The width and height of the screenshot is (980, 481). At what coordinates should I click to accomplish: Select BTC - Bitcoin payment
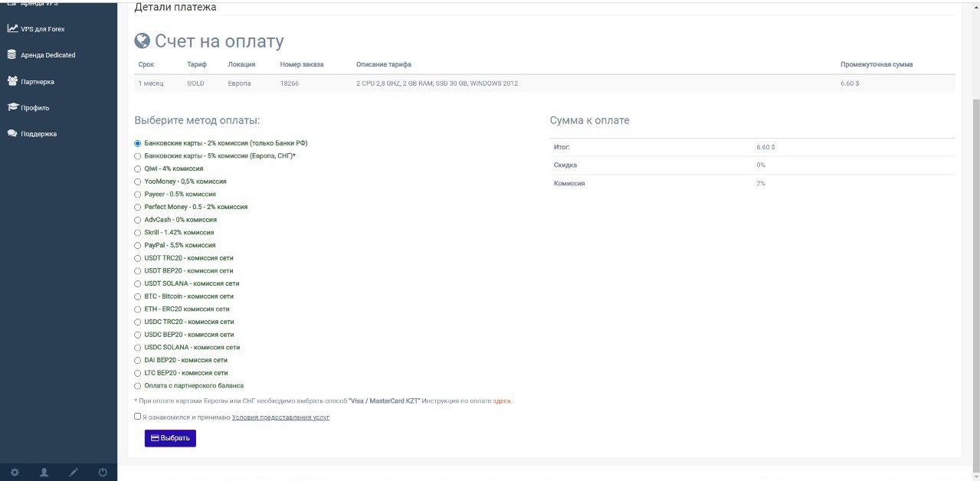[x=138, y=296]
